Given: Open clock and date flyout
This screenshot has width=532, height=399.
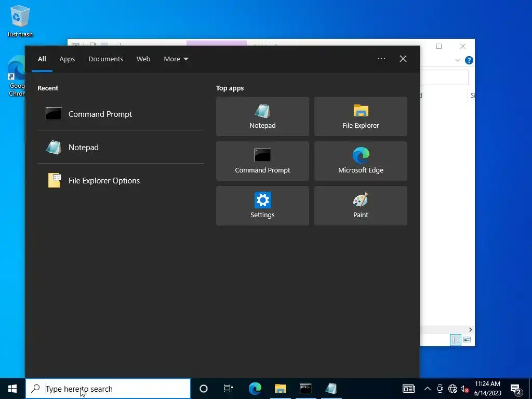Looking at the screenshot, I should [x=487, y=389].
